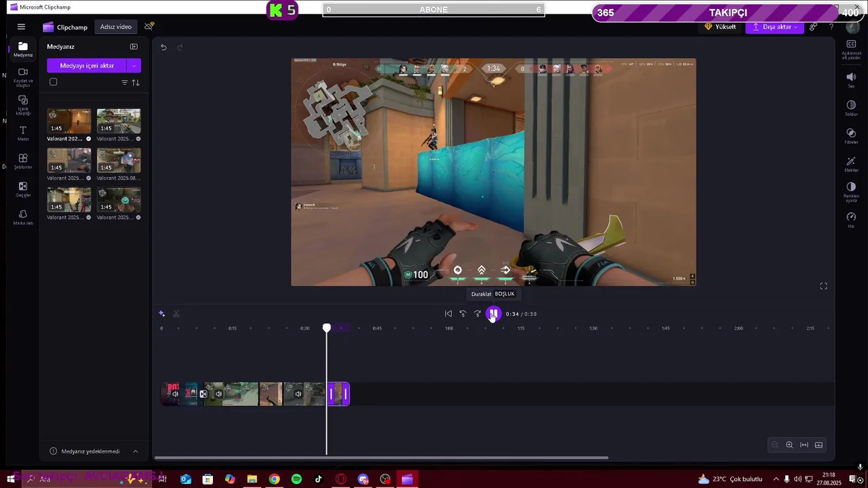Open the media sort options
The width and height of the screenshot is (868, 488).
(x=136, y=83)
